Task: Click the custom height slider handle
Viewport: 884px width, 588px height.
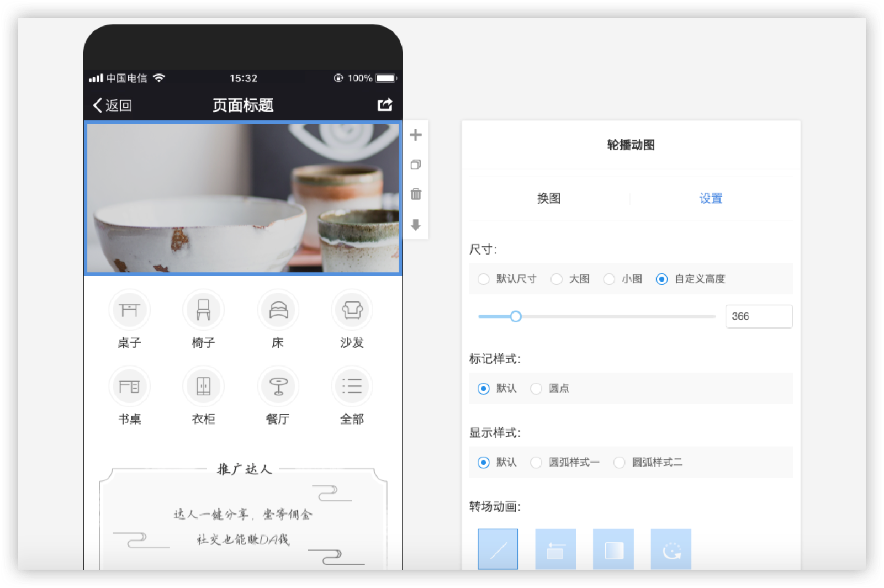Action: click(x=516, y=316)
